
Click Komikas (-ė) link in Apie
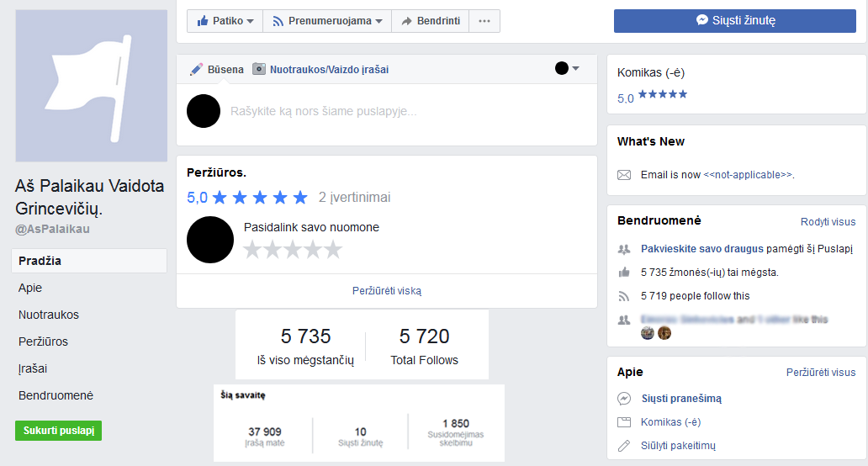point(670,422)
